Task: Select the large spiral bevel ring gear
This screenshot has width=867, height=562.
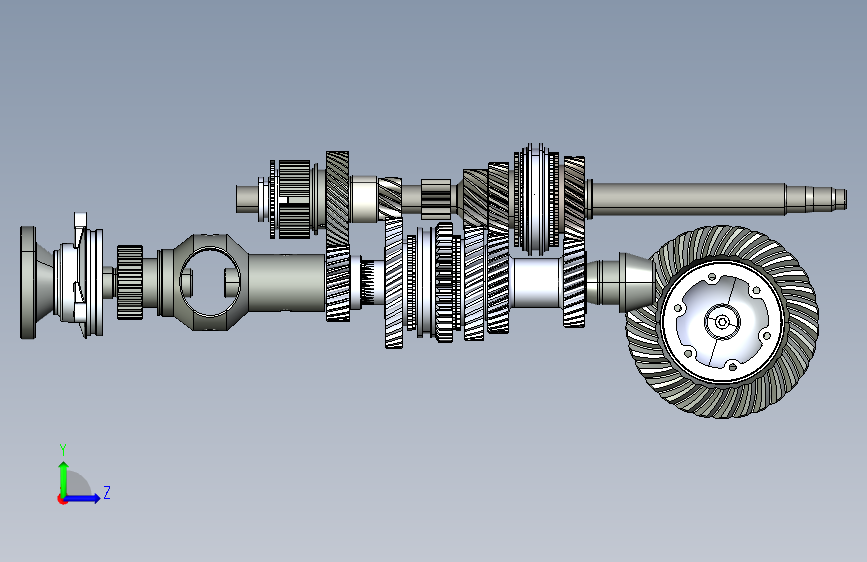Action: click(722, 321)
